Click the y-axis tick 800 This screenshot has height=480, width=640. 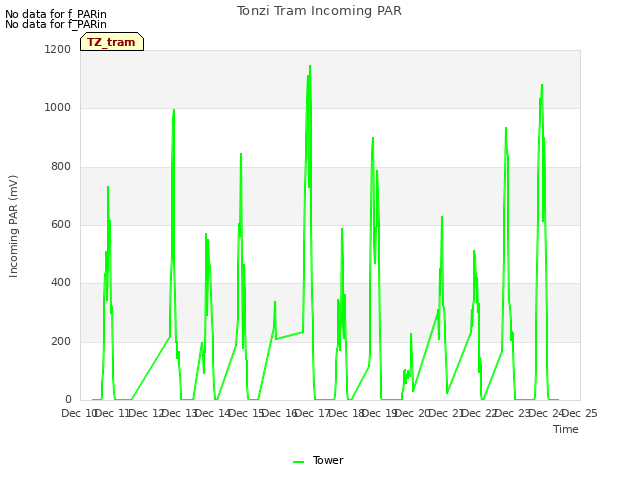61,167
